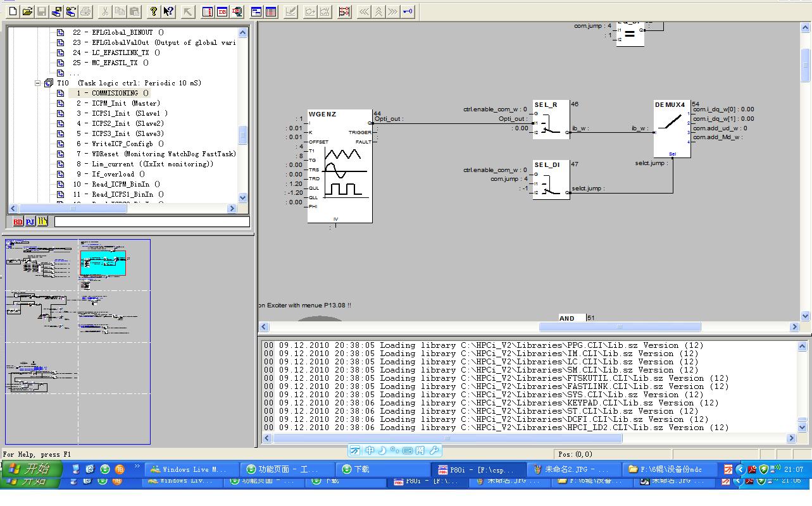The height and width of the screenshot is (506, 812).
Task: Click the red DB toolbar icon
Action: tap(223, 11)
